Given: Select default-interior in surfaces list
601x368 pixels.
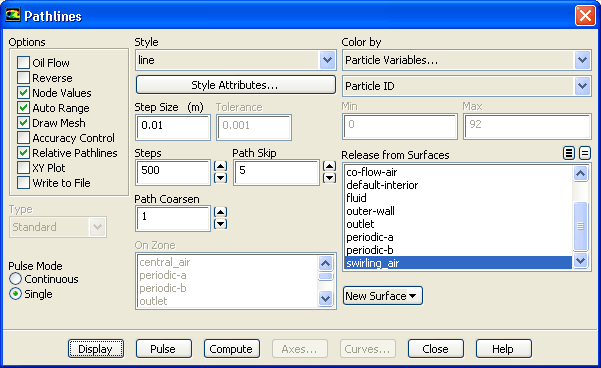Looking at the screenshot, I should tap(458, 185).
